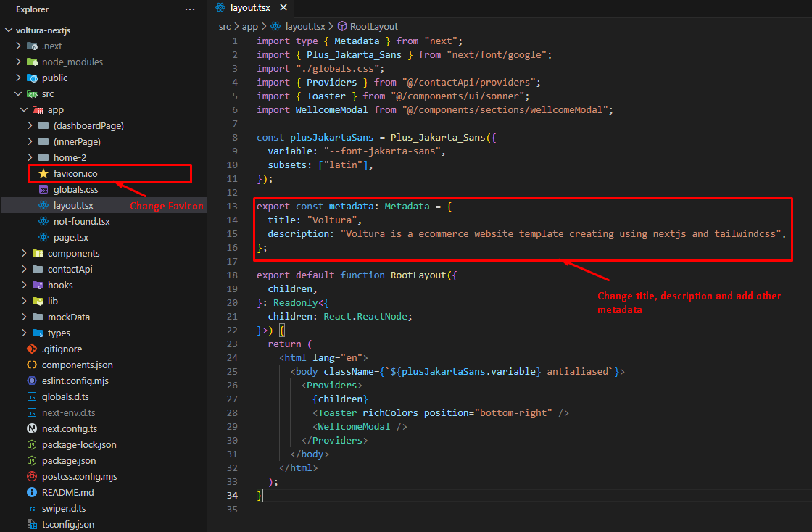
Task: Open the package.json file
Action: click(x=78, y=460)
